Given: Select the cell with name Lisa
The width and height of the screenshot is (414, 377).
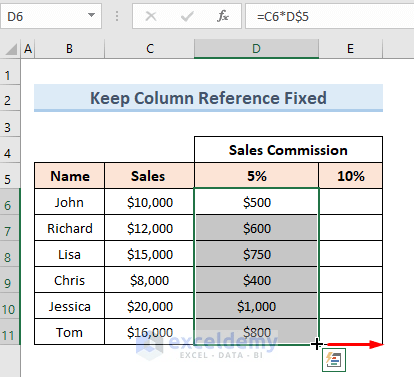Looking at the screenshot, I should 70,254.
